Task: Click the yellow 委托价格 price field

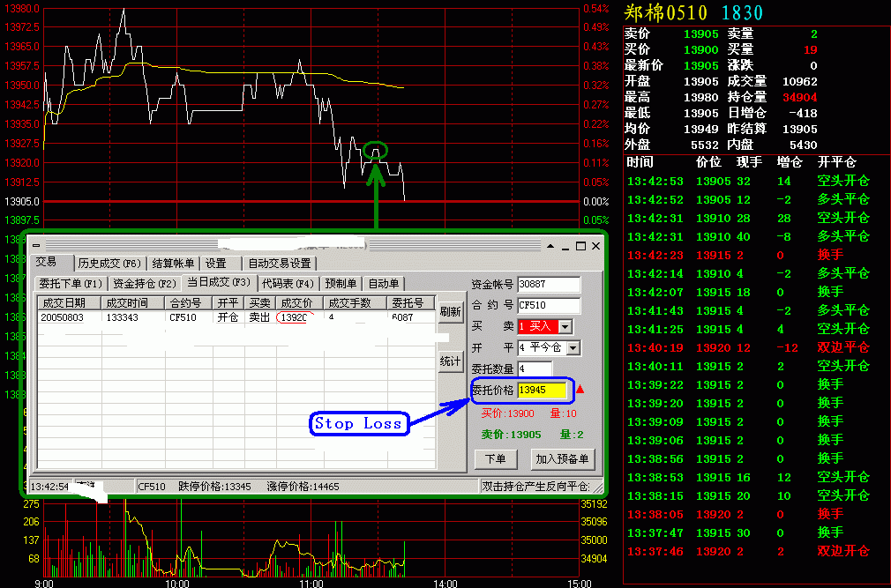Action: (542, 390)
